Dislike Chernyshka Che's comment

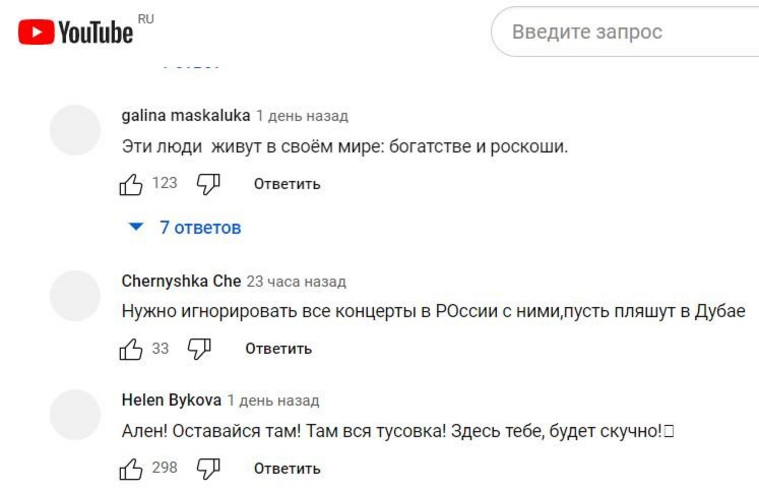tap(200, 349)
